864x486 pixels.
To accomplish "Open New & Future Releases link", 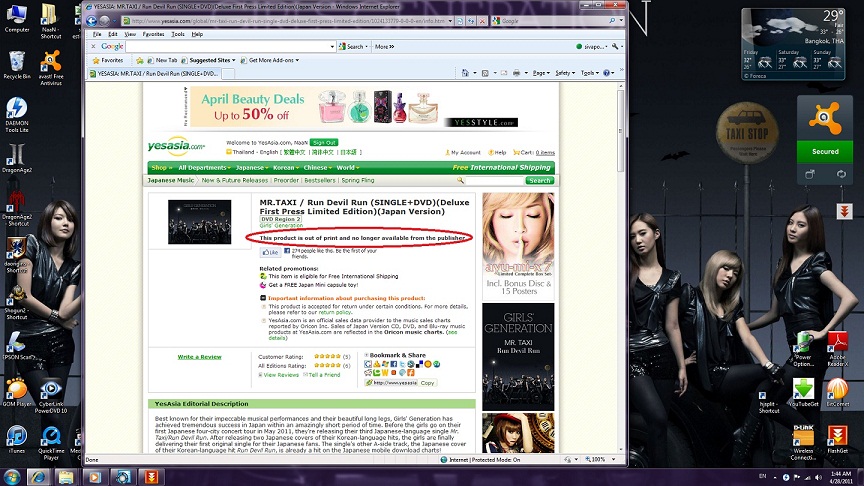I will pos(235,181).
